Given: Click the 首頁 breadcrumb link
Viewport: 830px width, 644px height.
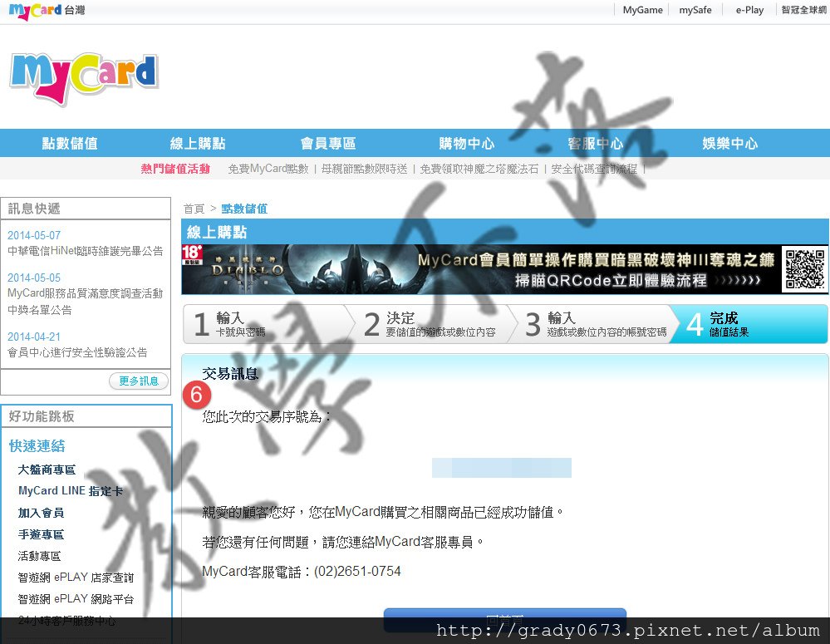Looking at the screenshot, I should click(194, 209).
